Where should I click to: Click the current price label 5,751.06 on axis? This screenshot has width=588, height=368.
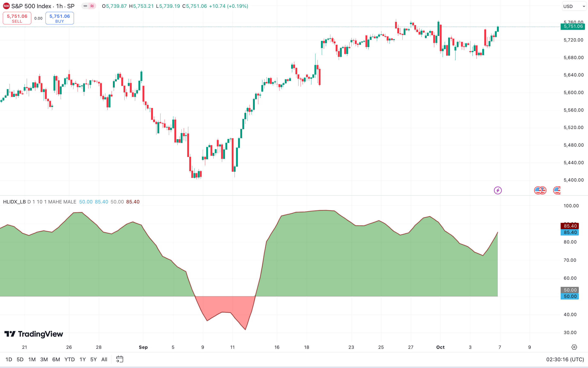click(573, 27)
